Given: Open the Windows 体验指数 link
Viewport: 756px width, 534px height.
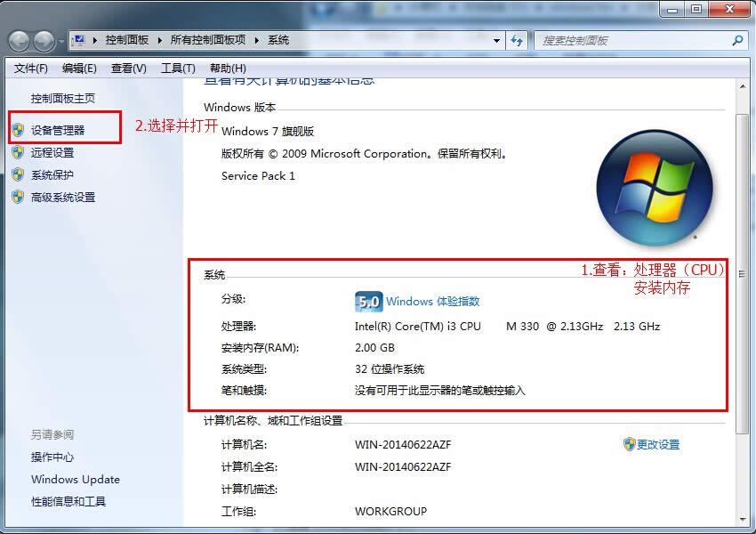Looking at the screenshot, I should (x=432, y=302).
